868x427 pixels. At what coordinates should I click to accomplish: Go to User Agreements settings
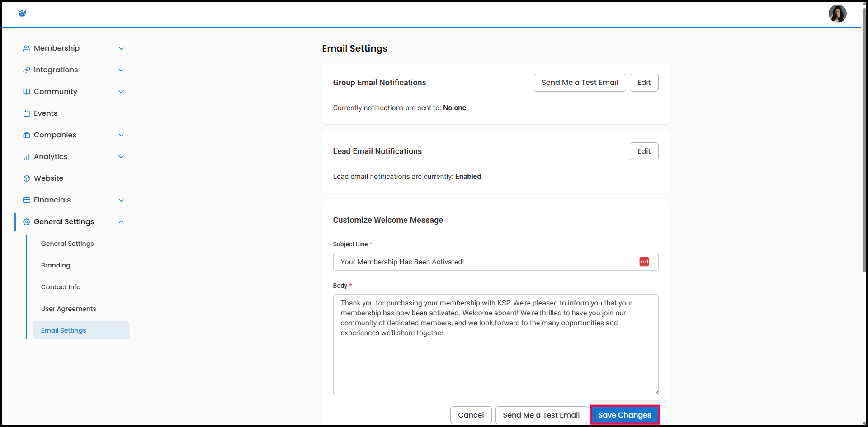coord(68,309)
